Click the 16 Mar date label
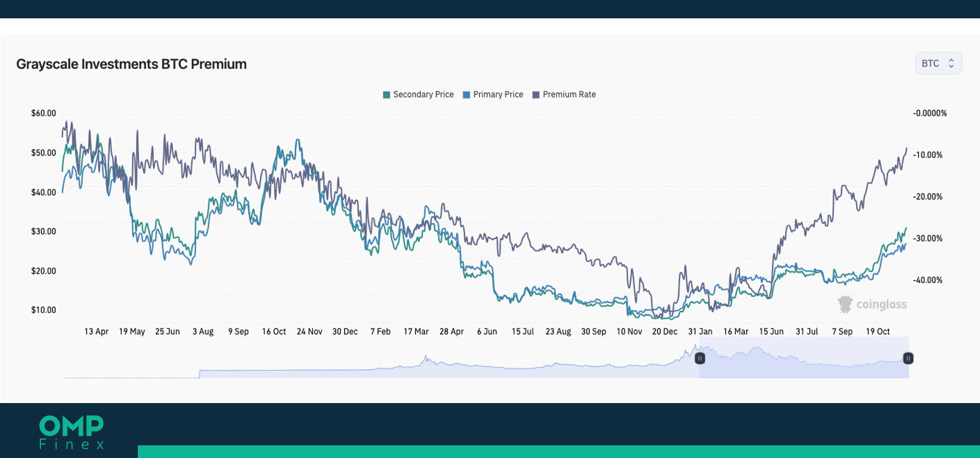The width and height of the screenshot is (980, 458). [736, 331]
